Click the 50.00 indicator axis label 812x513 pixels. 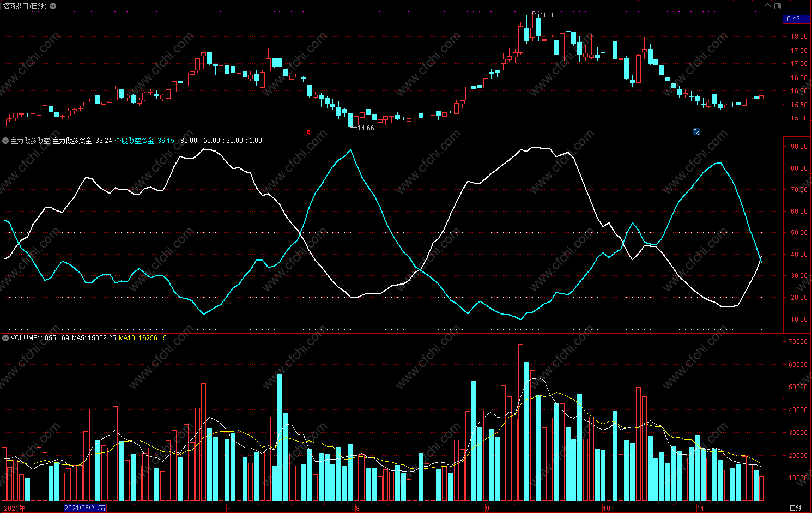point(799,233)
